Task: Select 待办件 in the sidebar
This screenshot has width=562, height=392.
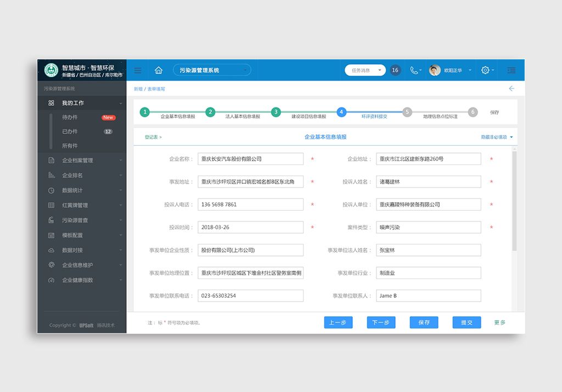Action: tap(70, 117)
